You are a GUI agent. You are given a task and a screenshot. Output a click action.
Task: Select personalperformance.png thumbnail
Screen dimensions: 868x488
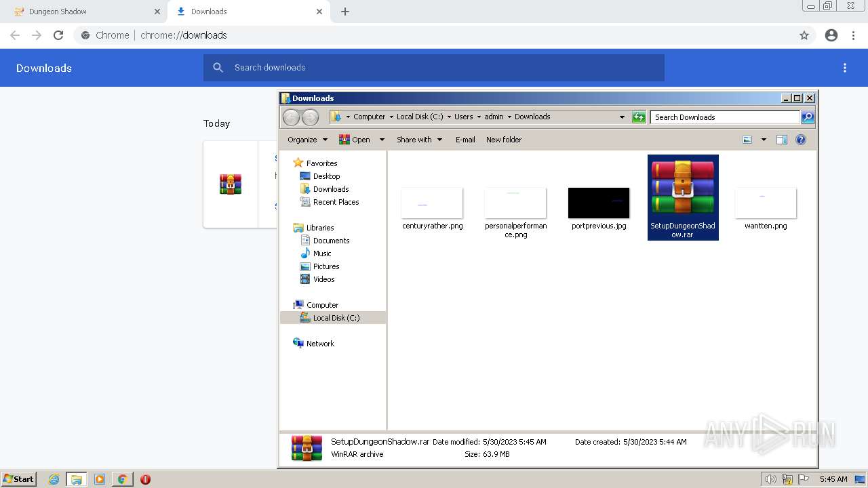(515, 203)
